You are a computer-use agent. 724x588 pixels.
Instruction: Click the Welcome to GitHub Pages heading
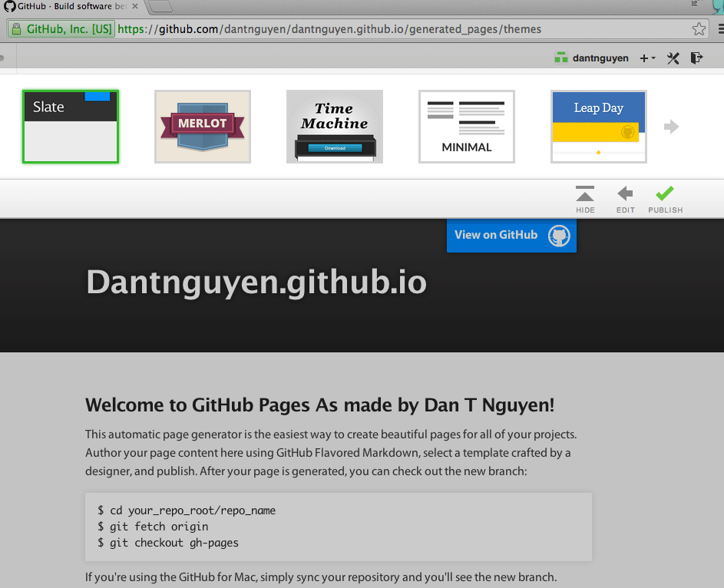pos(319,405)
